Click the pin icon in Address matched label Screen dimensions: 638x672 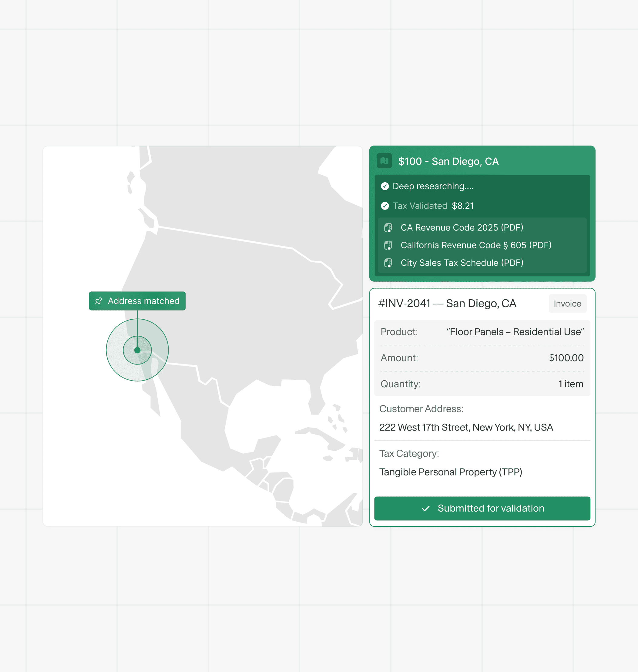[99, 301]
